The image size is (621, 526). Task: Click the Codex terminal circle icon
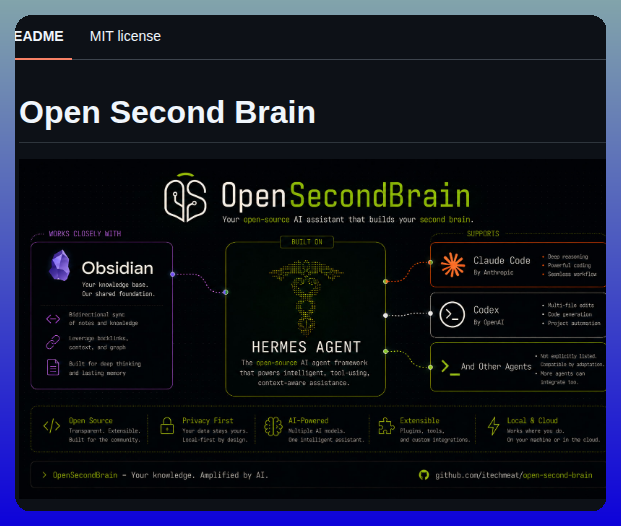coord(452,314)
